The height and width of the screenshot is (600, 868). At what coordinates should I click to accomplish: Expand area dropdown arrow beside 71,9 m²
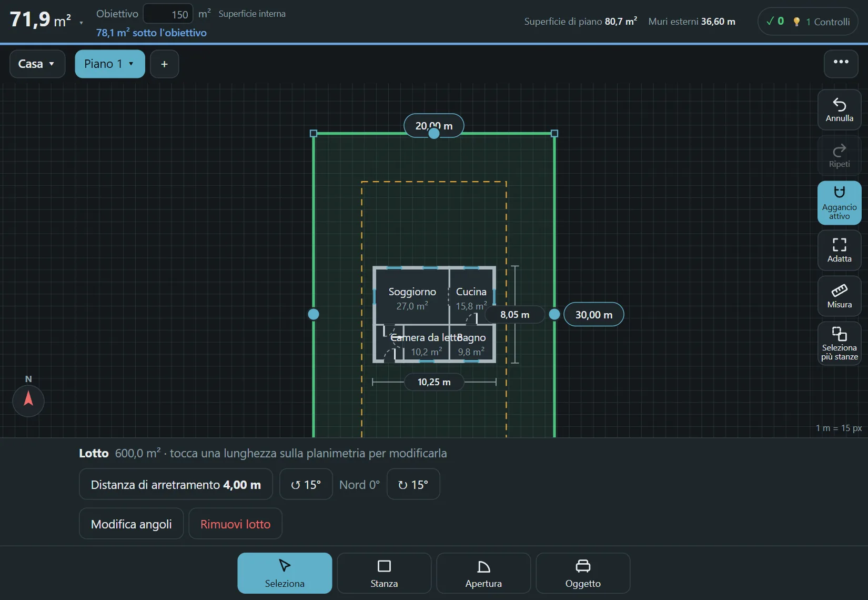[82, 23]
